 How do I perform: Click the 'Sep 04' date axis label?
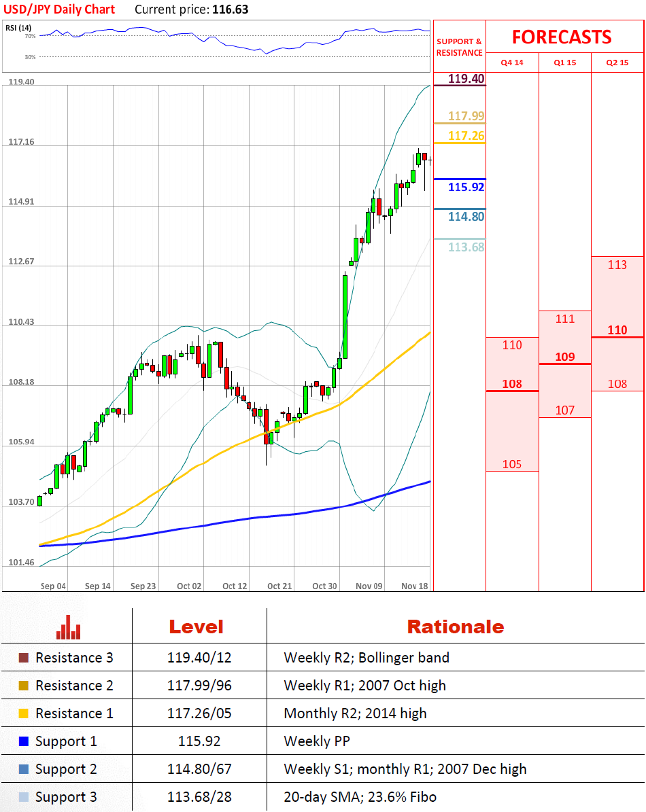coord(53,586)
